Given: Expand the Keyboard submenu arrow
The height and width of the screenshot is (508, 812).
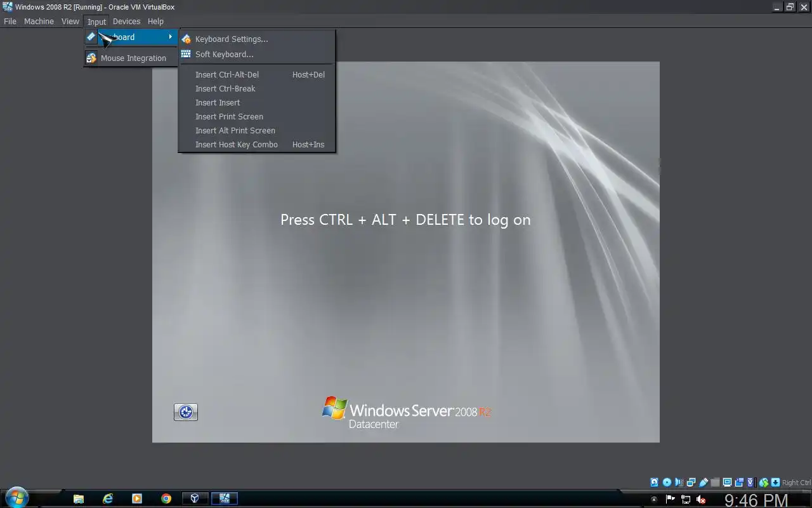Looking at the screenshot, I should point(170,37).
